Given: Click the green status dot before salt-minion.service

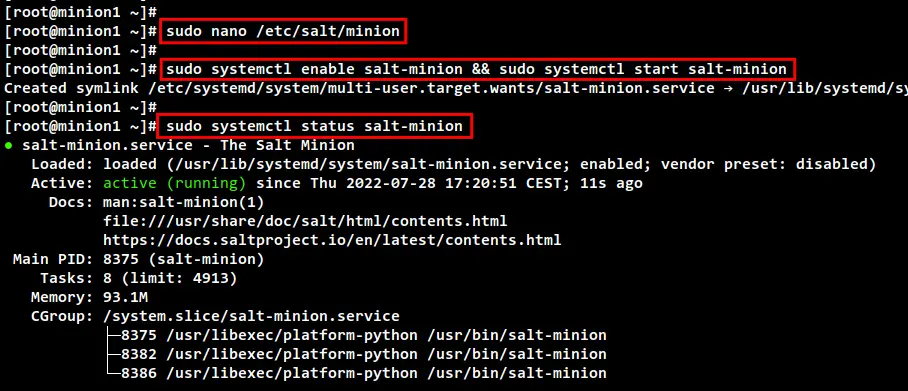Looking at the screenshot, I should (x=9, y=145).
